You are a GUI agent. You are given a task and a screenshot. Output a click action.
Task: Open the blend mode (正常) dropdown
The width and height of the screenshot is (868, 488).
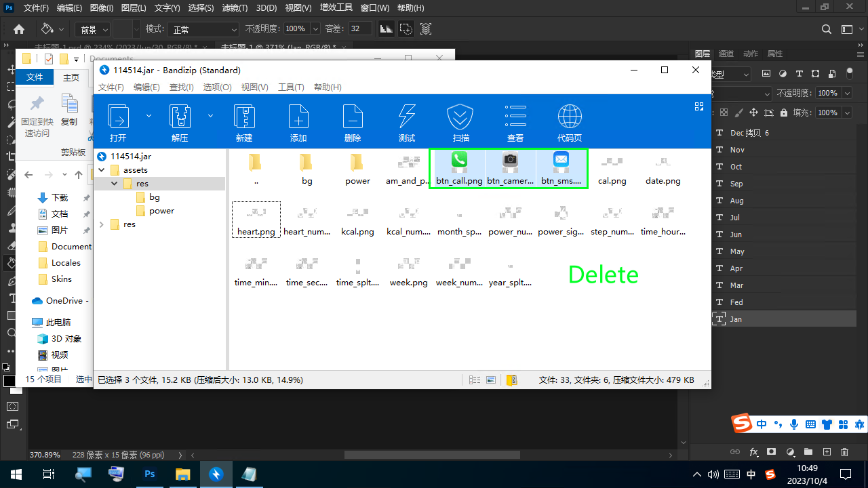[203, 29]
